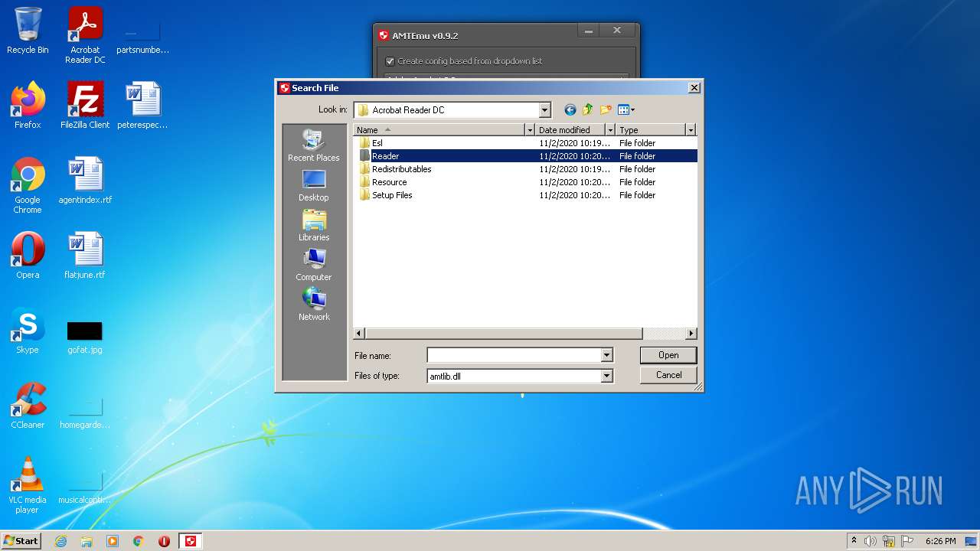This screenshot has height=551, width=980.
Task: Open Chrome from the taskbar
Action: pos(139,541)
